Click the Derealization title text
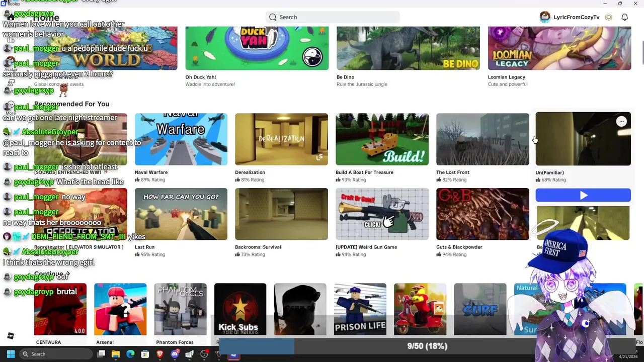This screenshot has height=362, width=644. [x=250, y=172]
